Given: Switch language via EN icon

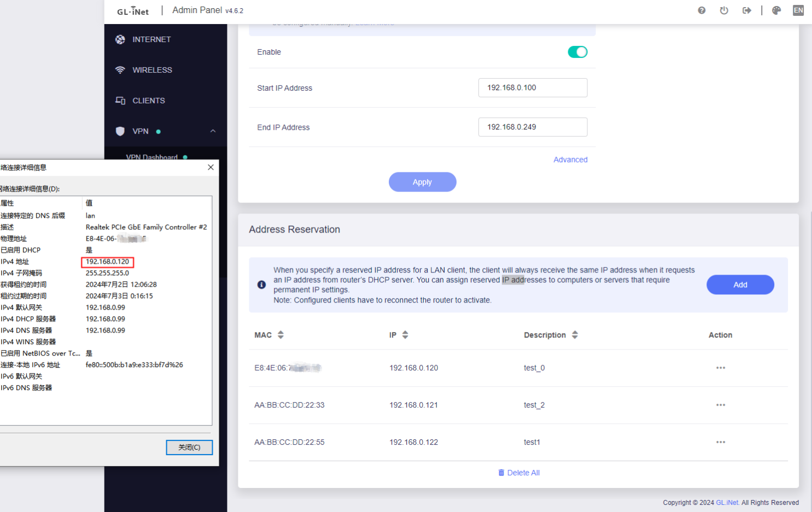Looking at the screenshot, I should (798, 10).
